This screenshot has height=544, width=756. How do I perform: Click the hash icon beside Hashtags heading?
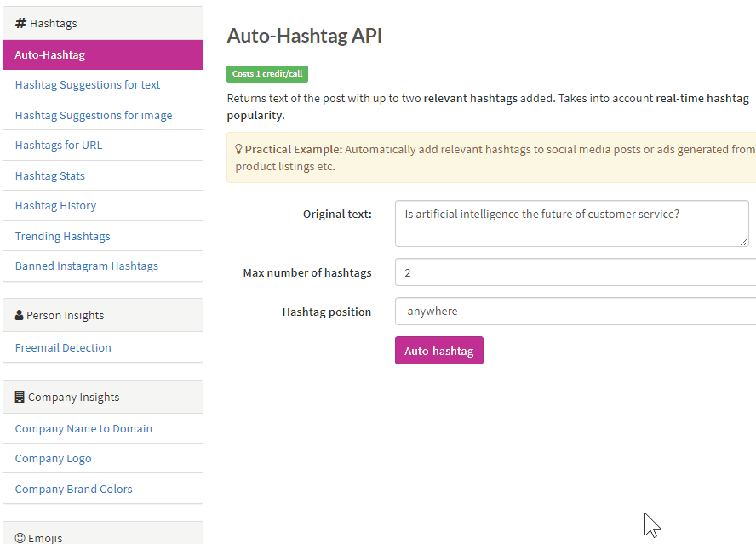[20, 23]
